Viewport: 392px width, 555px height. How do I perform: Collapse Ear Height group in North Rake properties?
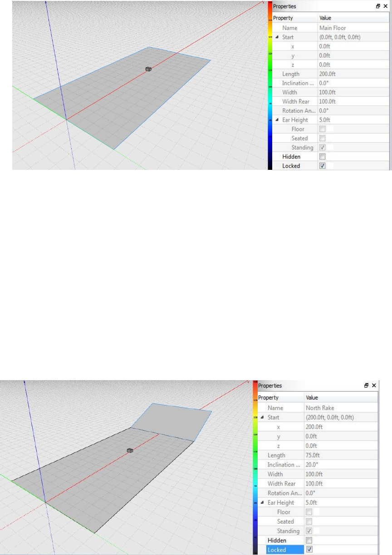263,503
